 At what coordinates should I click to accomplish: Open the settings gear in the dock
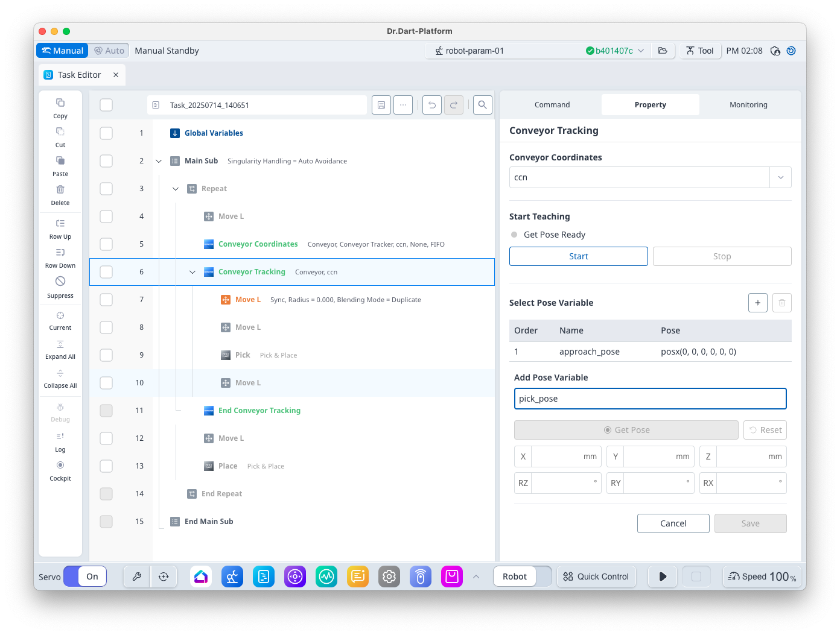click(x=389, y=577)
